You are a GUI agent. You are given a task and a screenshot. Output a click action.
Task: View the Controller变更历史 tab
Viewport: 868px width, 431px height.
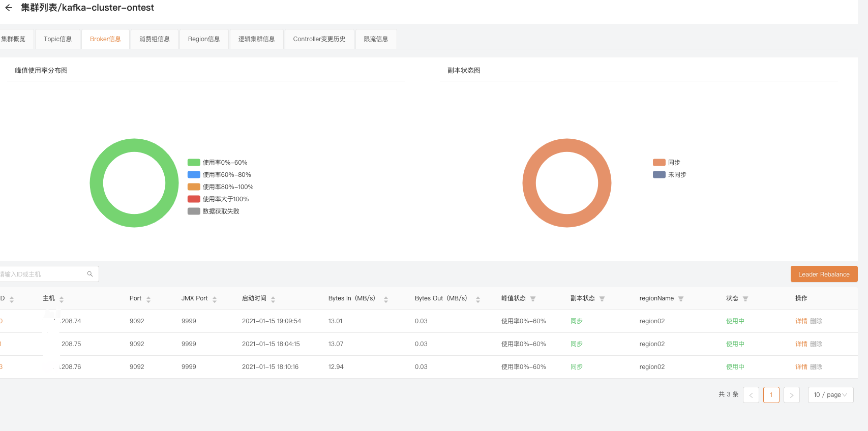319,39
